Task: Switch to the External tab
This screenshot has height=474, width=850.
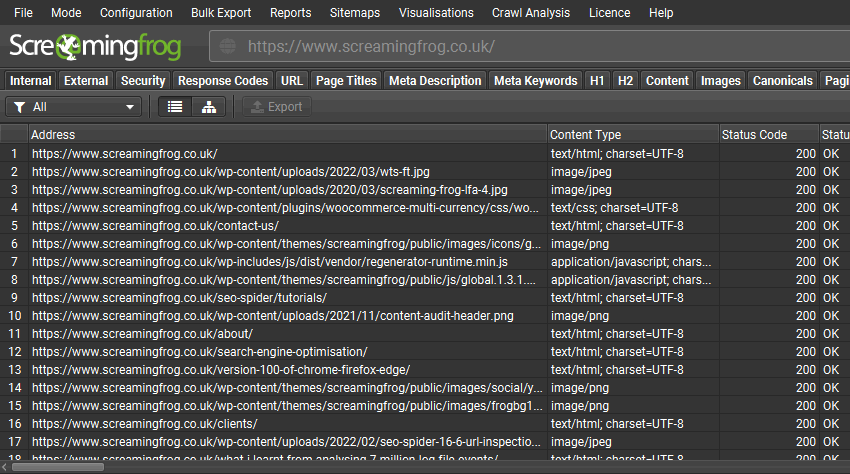Action: coord(86,81)
